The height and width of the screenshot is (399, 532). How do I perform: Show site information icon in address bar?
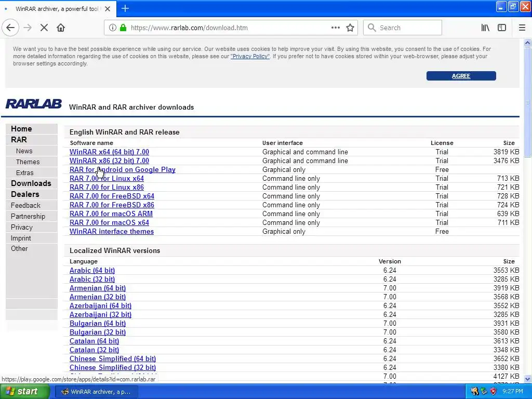tap(113, 28)
